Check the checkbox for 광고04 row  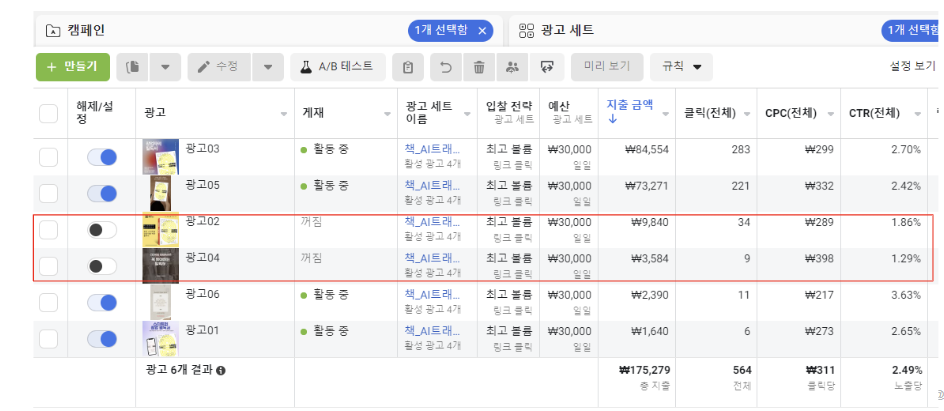48,266
